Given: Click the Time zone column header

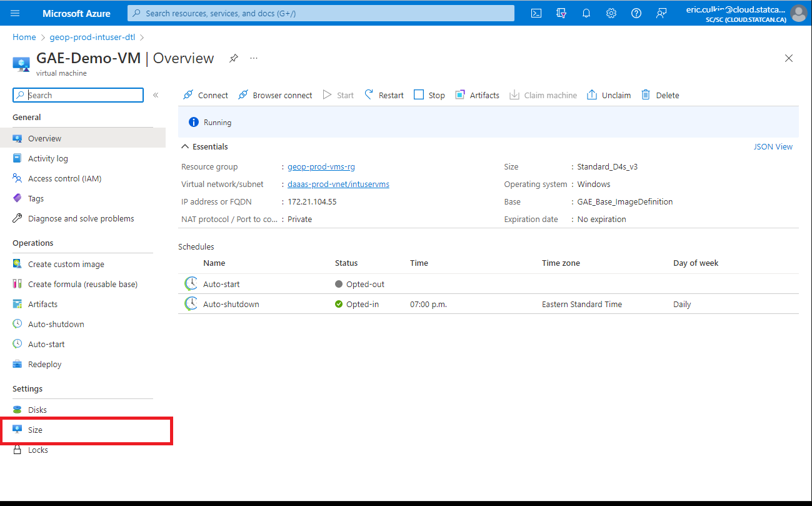Looking at the screenshot, I should point(561,263).
